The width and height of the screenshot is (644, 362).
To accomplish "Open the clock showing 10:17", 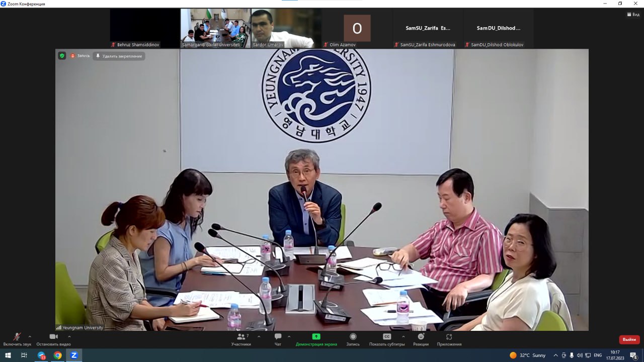I will [615, 355].
